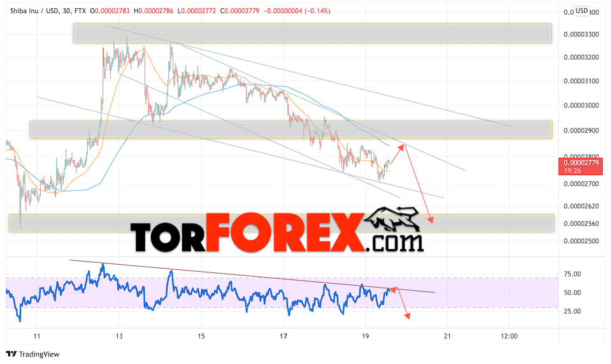The height and width of the screenshot is (364, 611).
Task: Click date label 11 on time axis
Action: 36,336
